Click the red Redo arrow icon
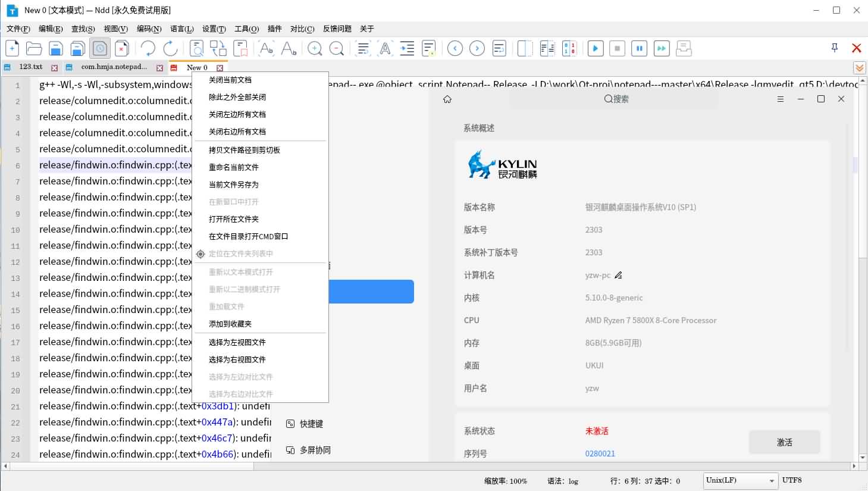The height and width of the screenshot is (491, 868). (171, 48)
